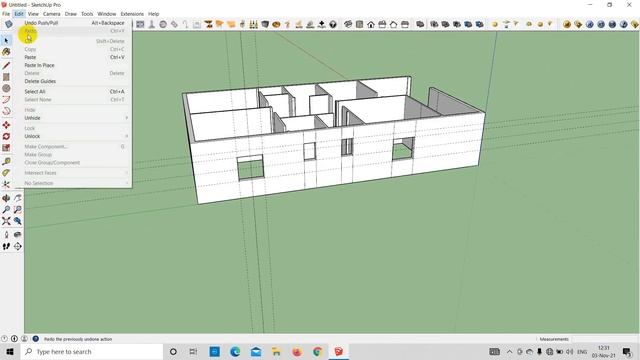Open the Window menu
640x360 pixels.
[107, 14]
